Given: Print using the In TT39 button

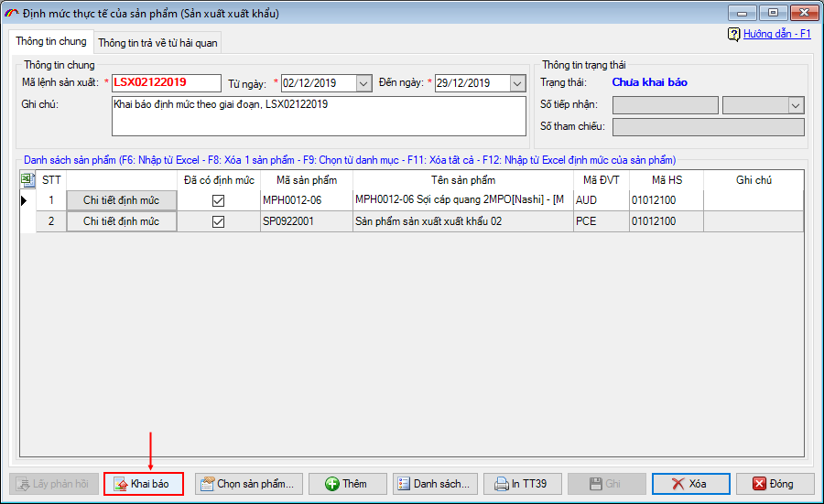Looking at the screenshot, I should click(x=523, y=484).
